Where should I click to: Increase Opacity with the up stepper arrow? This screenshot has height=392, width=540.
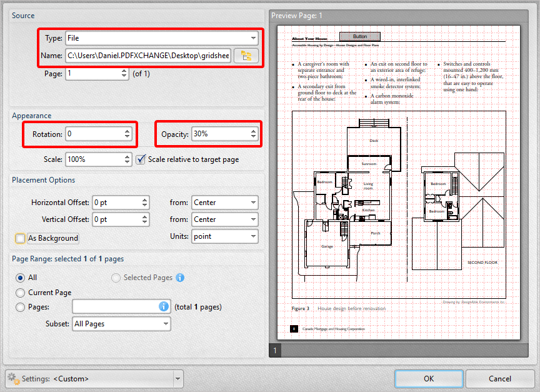coord(253,131)
